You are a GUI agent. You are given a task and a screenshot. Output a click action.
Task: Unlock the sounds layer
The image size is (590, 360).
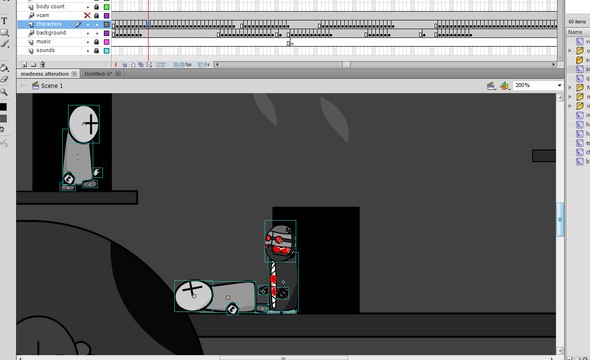[x=97, y=50]
